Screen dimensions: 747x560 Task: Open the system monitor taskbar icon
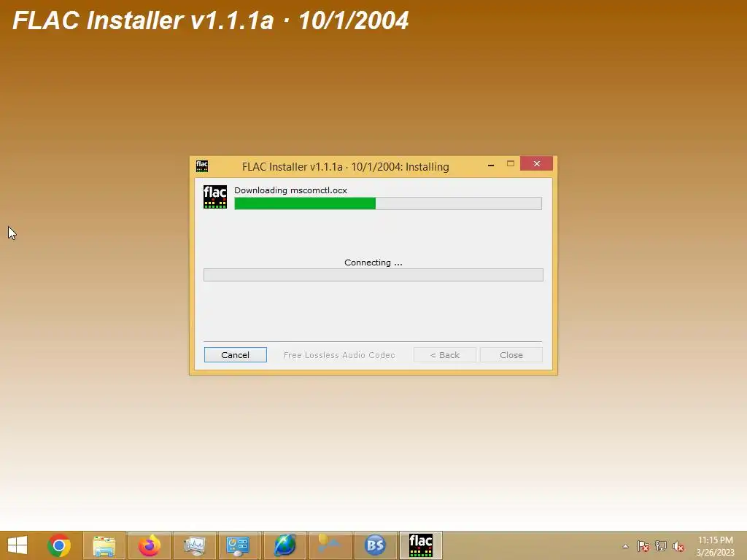[x=195, y=545]
